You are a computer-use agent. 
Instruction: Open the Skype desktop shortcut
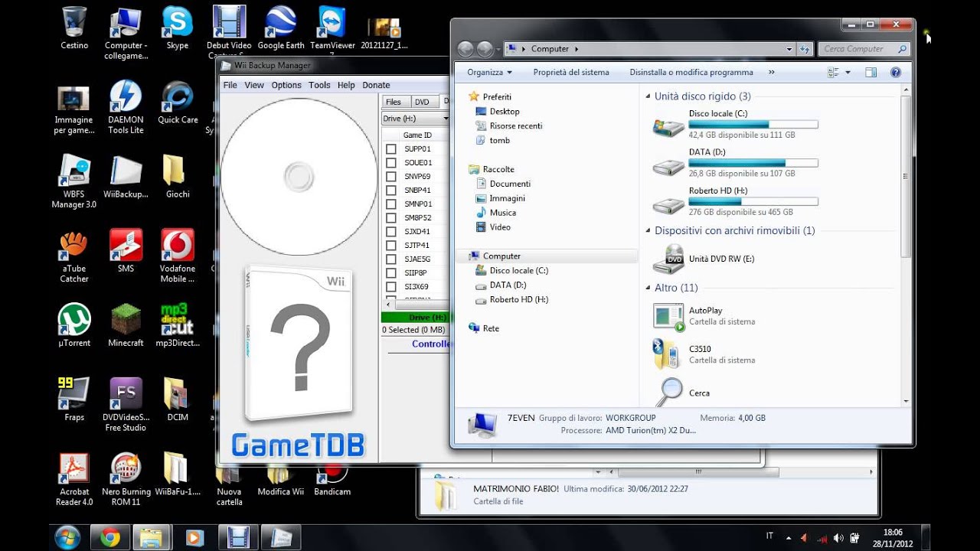(x=177, y=28)
